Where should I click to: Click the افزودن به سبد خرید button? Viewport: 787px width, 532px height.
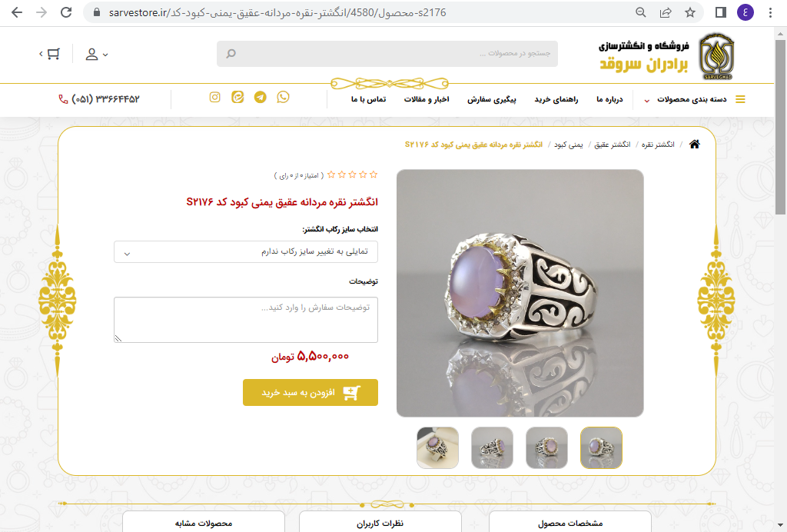tap(310, 393)
